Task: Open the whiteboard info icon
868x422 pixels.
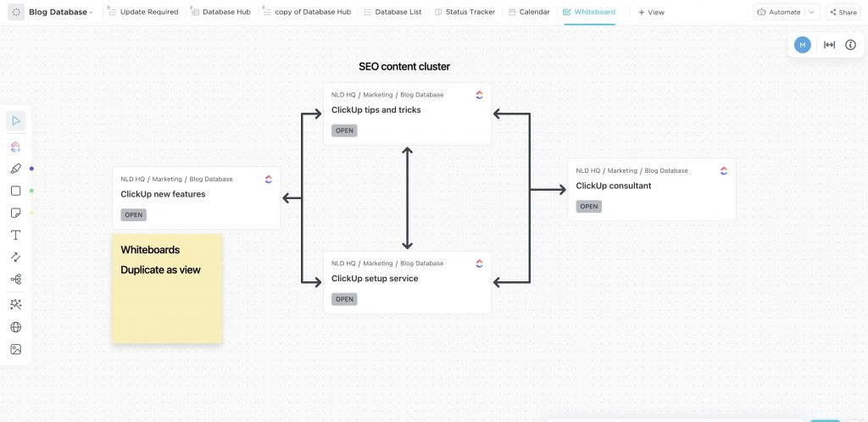Action: 850,45
